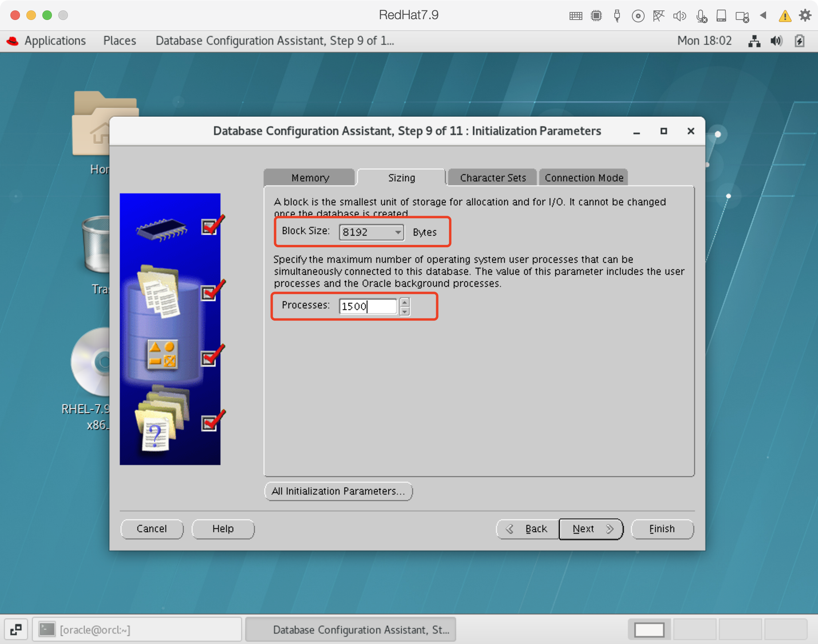Viewport: 818px width, 644px height.
Task: Switch to the Memory tab
Action: click(x=310, y=178)
